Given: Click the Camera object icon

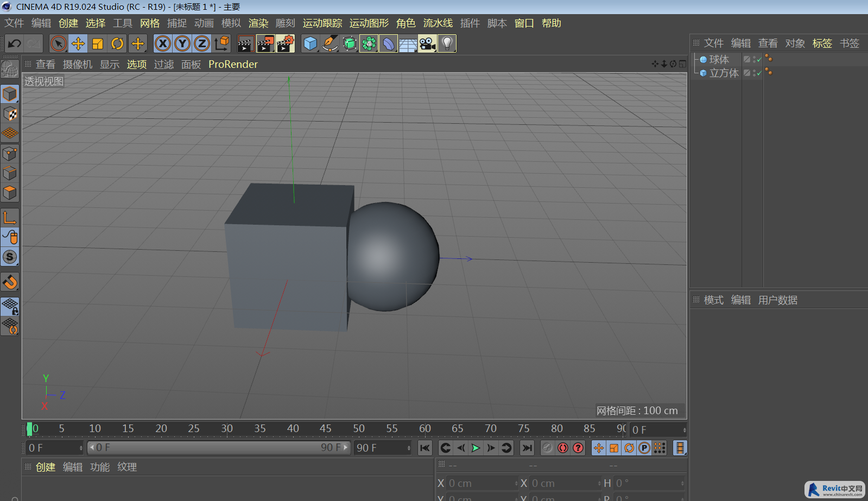Looking at the screenshot, I should pos(428,43).
